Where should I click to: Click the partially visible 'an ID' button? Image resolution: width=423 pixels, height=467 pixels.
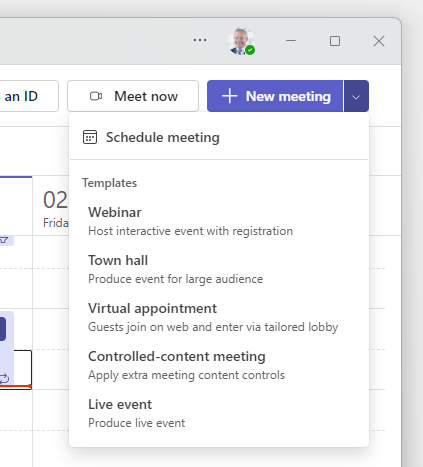(x=29, y=96)
